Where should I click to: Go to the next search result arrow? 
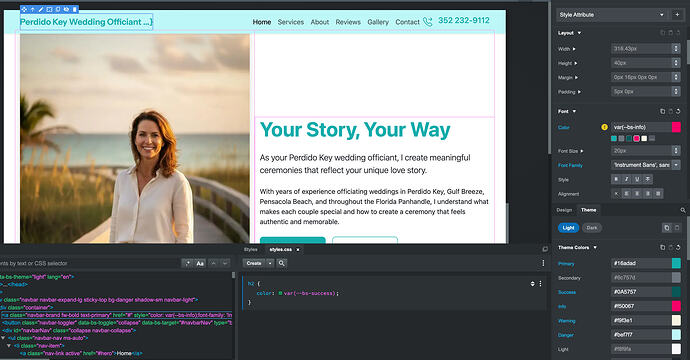tap(225, 263)
